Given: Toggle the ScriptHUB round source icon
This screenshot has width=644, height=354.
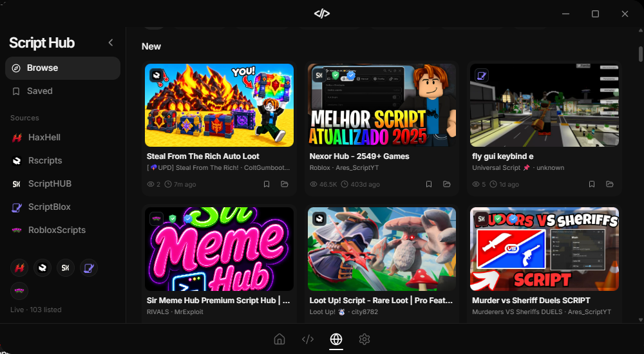Looking at the screenshot, I should coord(66,268).
